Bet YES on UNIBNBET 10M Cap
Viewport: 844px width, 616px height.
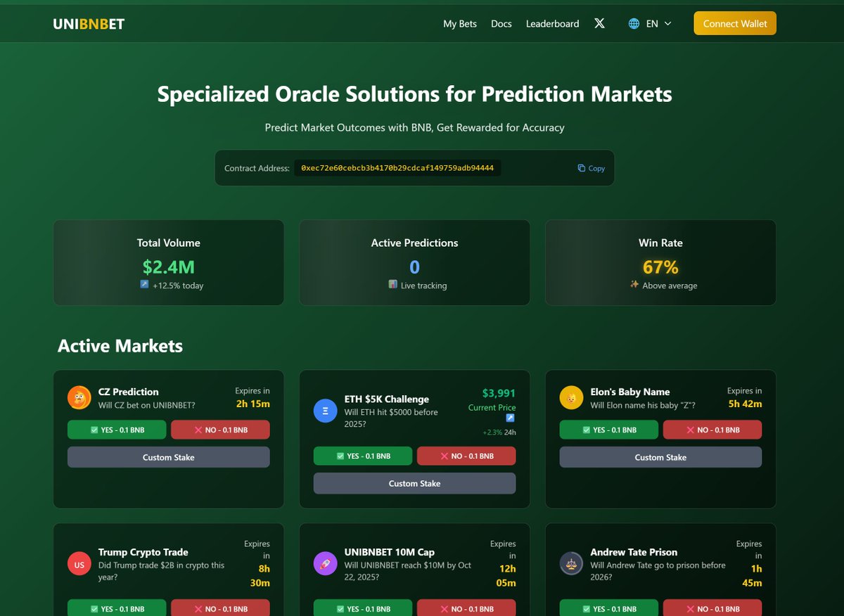tap(363, 608)
